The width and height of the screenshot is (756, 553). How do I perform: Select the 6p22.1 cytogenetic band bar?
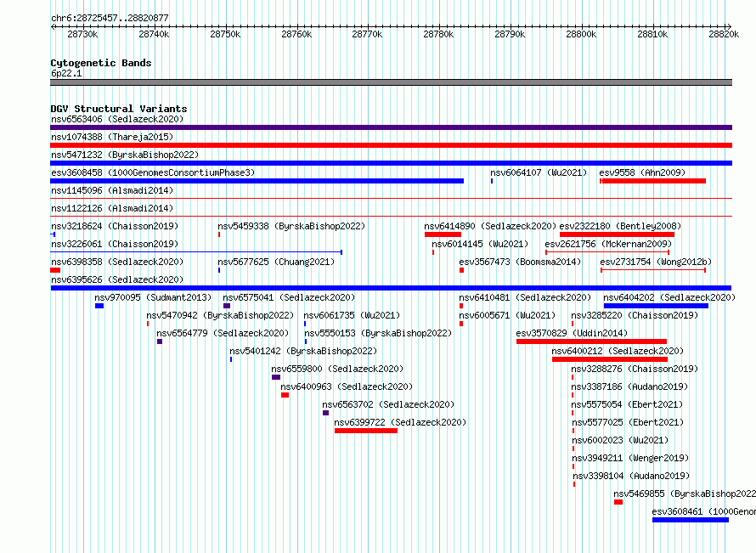click(x=391, y=83)
